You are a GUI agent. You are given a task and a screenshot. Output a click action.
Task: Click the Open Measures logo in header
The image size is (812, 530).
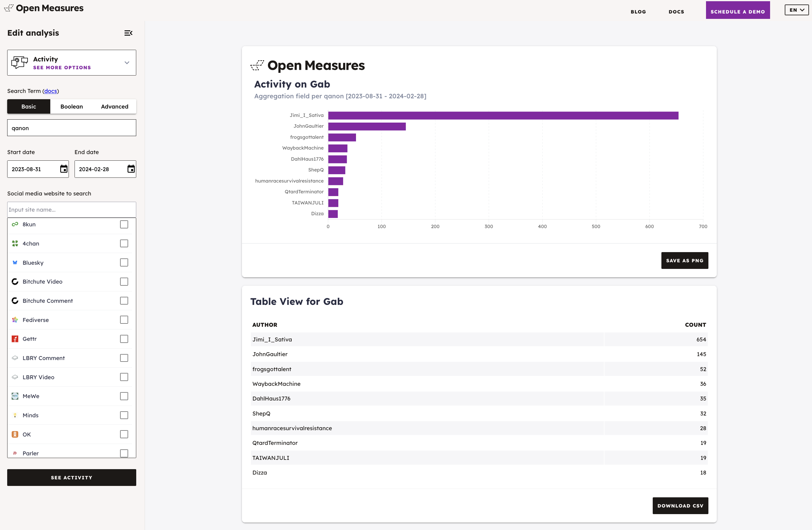tap(44, 8)
